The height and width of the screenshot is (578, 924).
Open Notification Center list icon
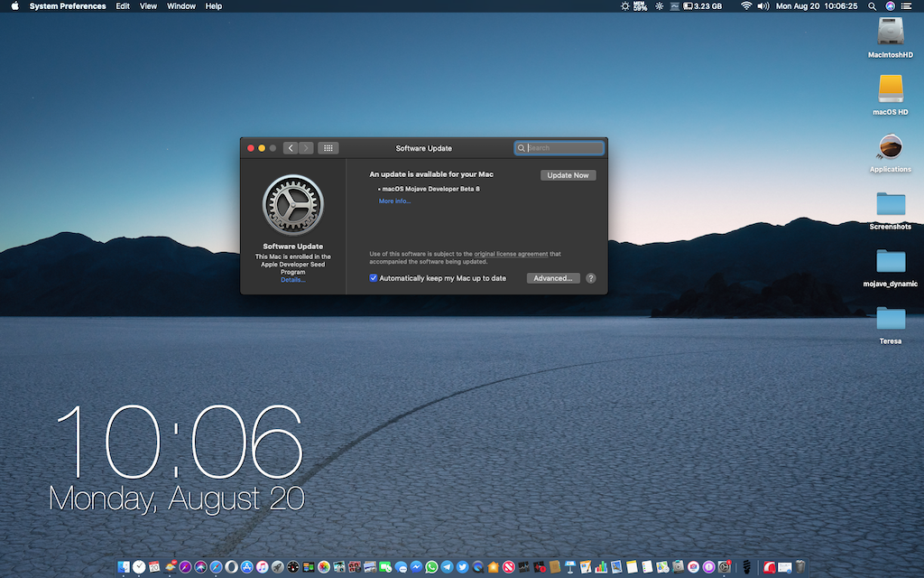point(906,6)
